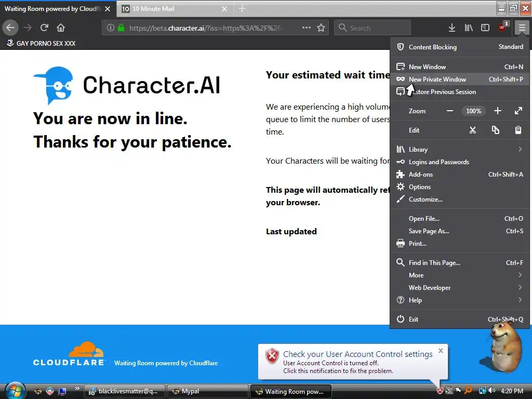
Task: Click the Character.AI logo
Action: 127,85
